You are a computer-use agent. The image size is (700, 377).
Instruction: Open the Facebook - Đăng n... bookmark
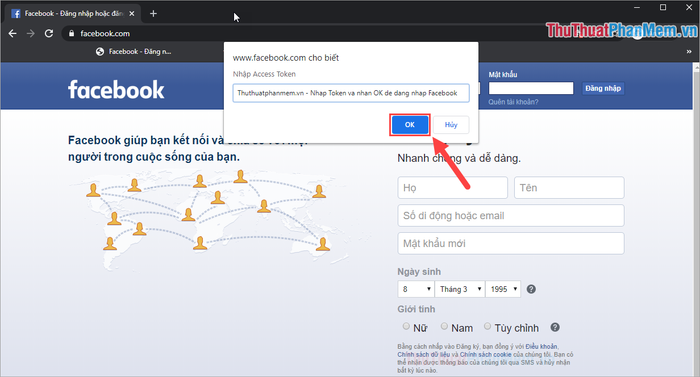click(x=133, y=52)
